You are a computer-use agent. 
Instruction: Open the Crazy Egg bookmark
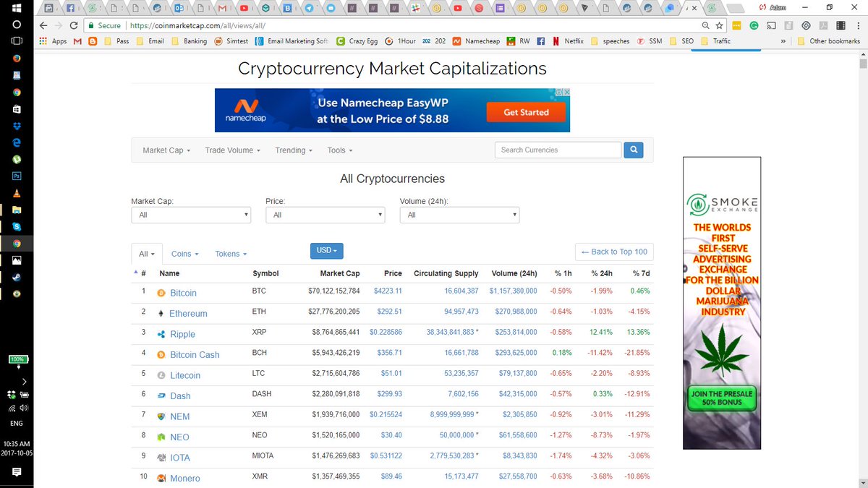[357, 41]
